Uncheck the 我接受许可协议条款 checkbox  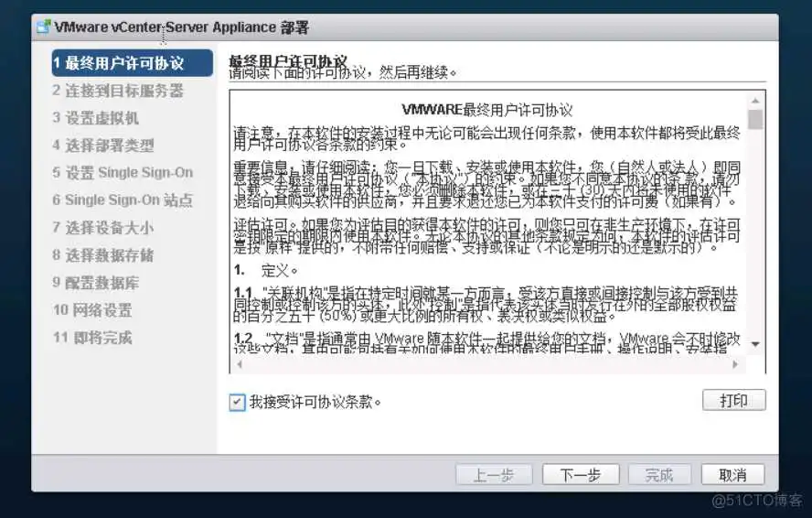click(237, 403)
